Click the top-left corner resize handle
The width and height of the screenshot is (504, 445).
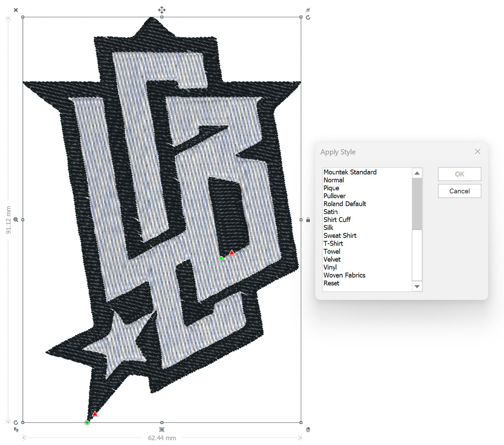pyautogui.click(x=23, y=17)
